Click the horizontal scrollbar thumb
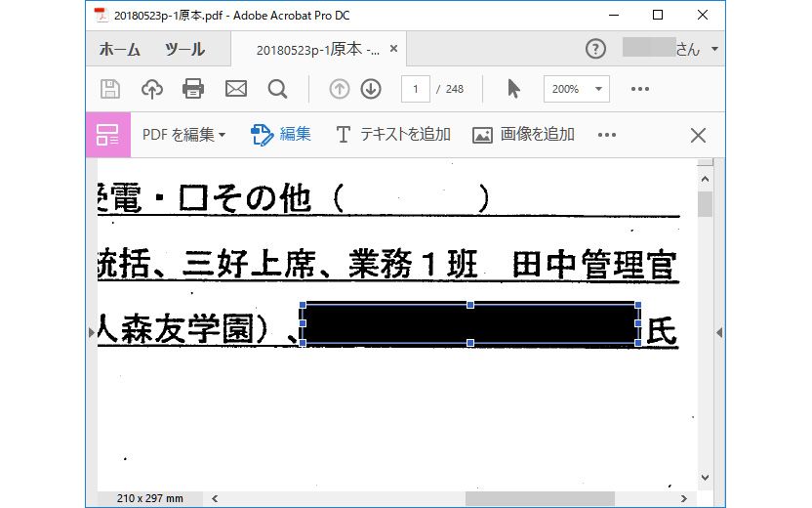Image resolution: width=812 pixels, height=508 pixels. tap(540, 498)
